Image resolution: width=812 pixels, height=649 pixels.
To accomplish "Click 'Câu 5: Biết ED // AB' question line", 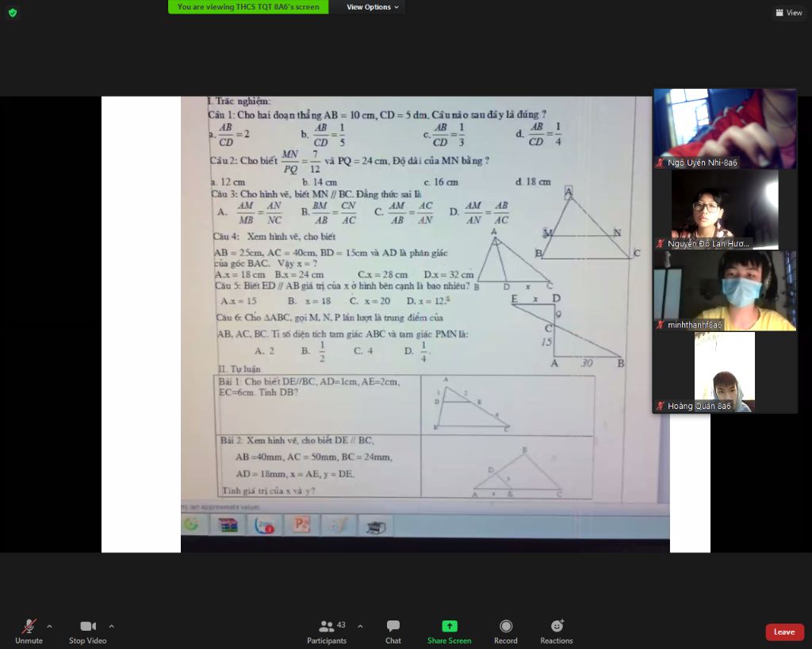I will tap(343, 286).
